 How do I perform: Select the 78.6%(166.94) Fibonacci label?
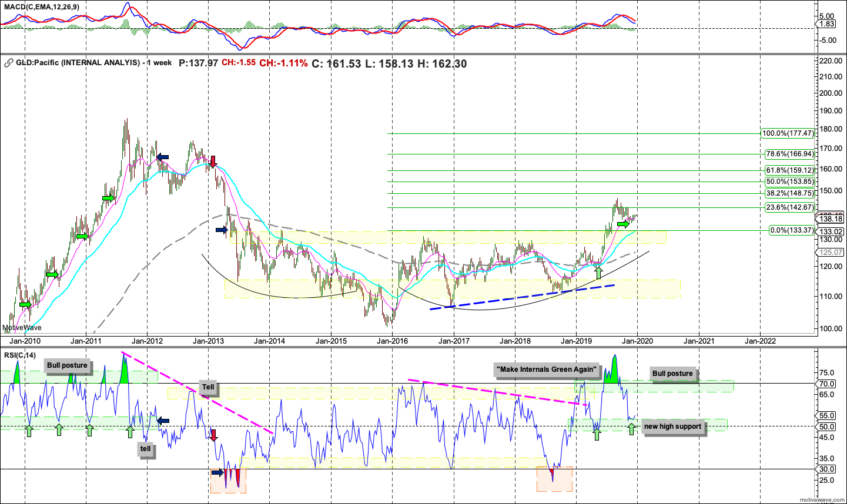tap(790, 154)
